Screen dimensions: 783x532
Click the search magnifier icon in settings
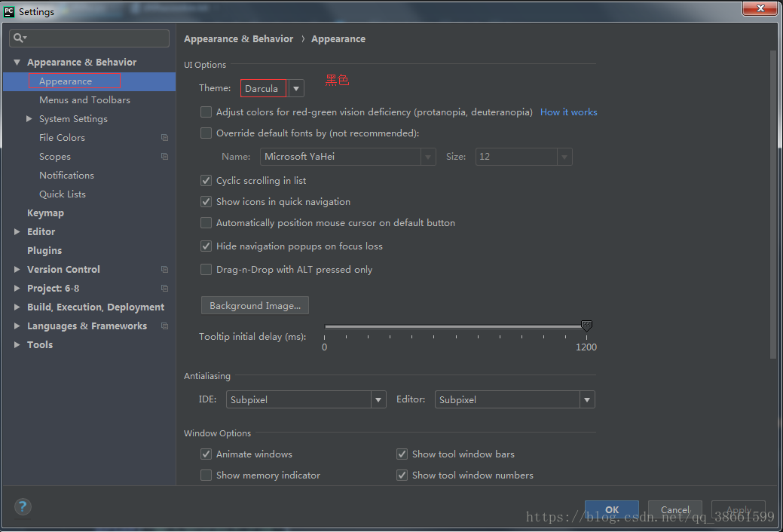pyautogui.click(x=20, y=38)
